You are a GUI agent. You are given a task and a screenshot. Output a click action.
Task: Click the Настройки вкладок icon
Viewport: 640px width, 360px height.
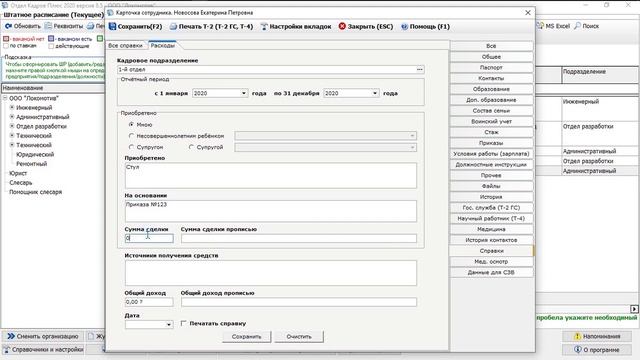pyautogui.click(x=264, y=27)
